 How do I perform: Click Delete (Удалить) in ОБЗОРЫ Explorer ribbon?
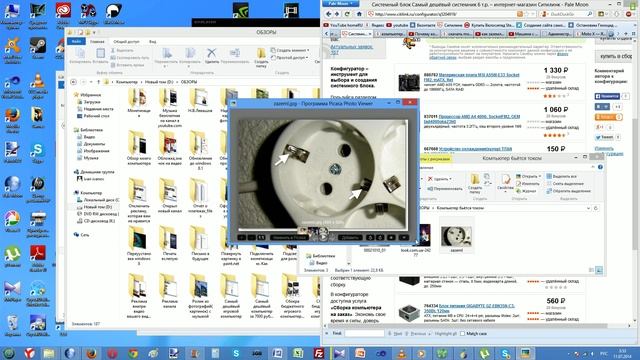click(x=211, y=56)
